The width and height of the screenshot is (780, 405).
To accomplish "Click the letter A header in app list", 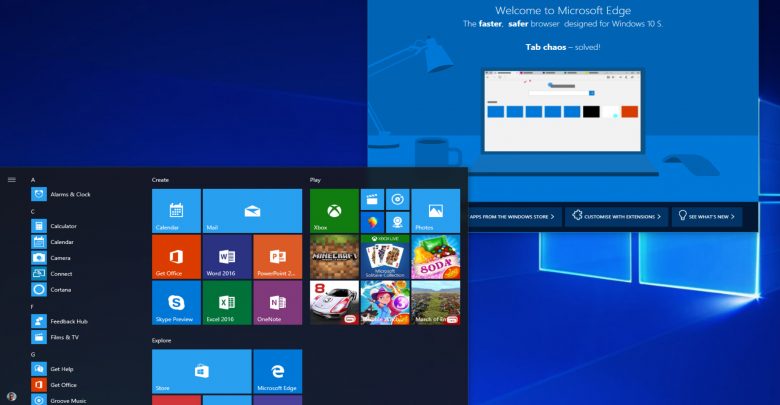I will [33, 180].
